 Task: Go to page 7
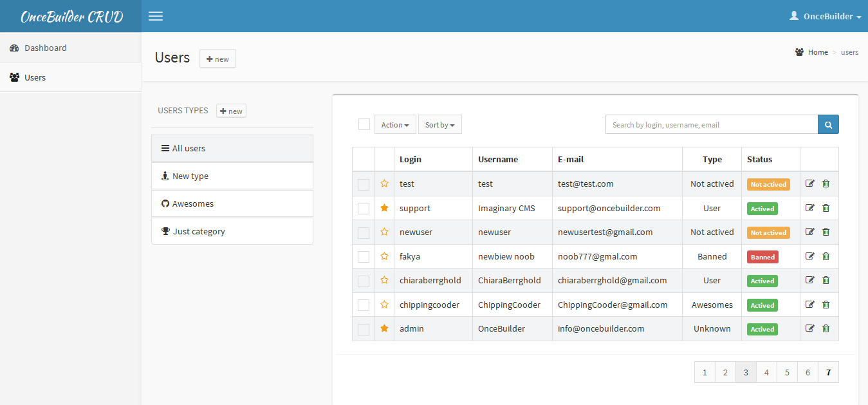coord(828,372)
